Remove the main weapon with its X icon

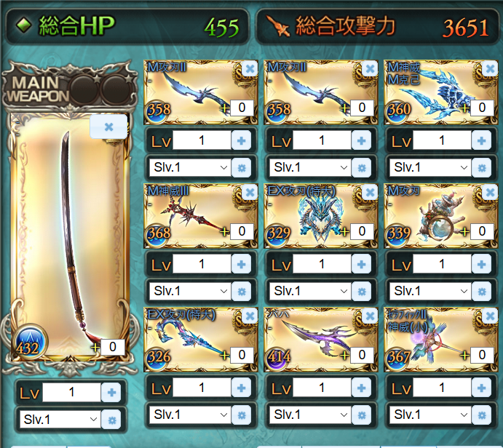pyautogui.click(x=108, y=127)
